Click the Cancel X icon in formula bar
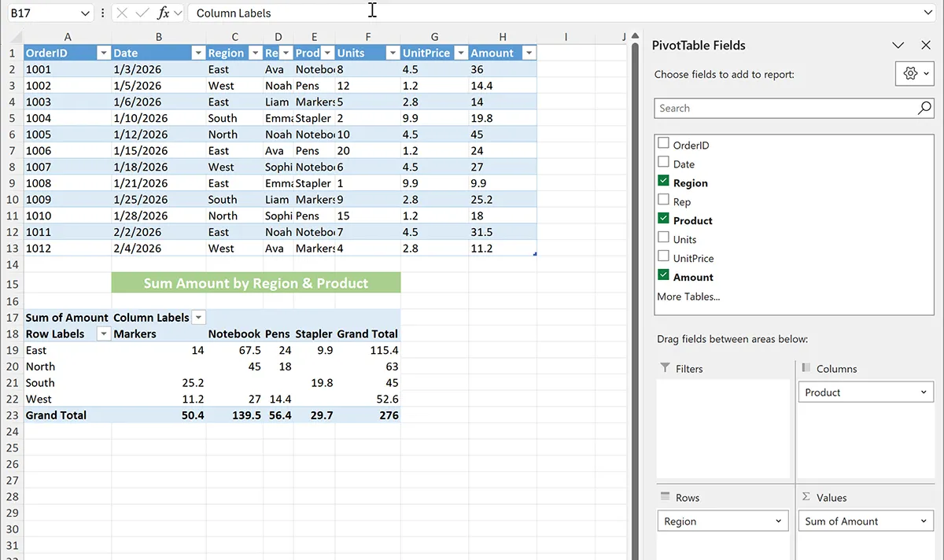944x560 pixels. pyautogui.click(x=122, y=13)
